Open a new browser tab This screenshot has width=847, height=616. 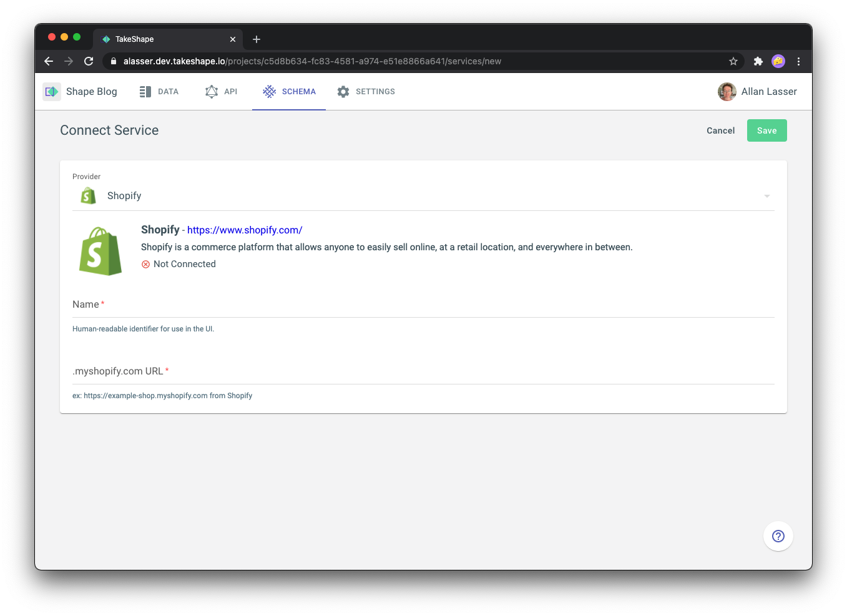(x=257, y=39)
